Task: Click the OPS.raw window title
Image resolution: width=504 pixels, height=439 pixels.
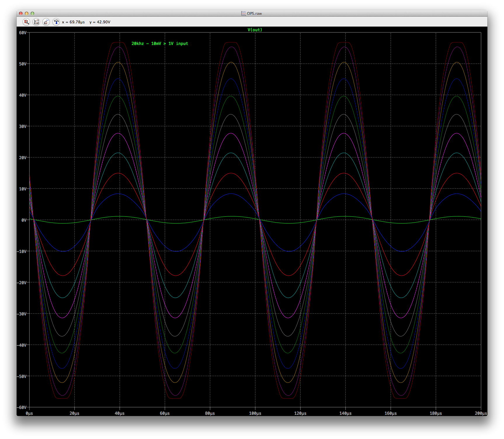Action: coord(254,13)
